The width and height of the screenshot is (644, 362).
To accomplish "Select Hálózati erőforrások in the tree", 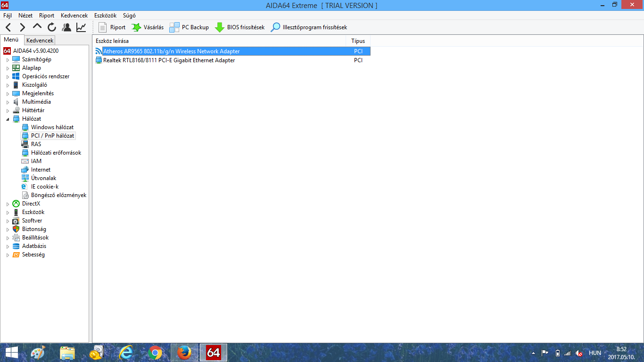I will pos(51,153).
